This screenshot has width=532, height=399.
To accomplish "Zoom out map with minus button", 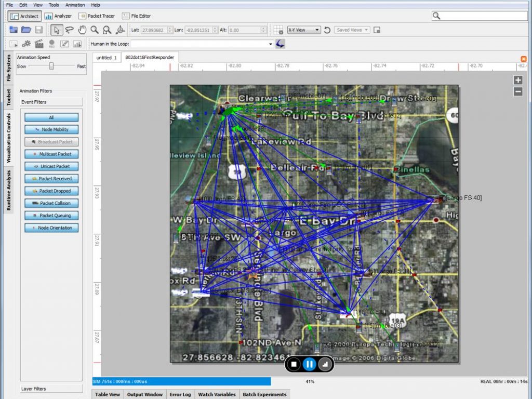I will 517,91.
